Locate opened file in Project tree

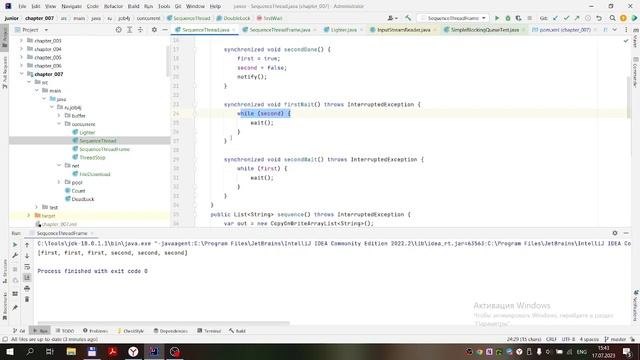pos(118,30)
